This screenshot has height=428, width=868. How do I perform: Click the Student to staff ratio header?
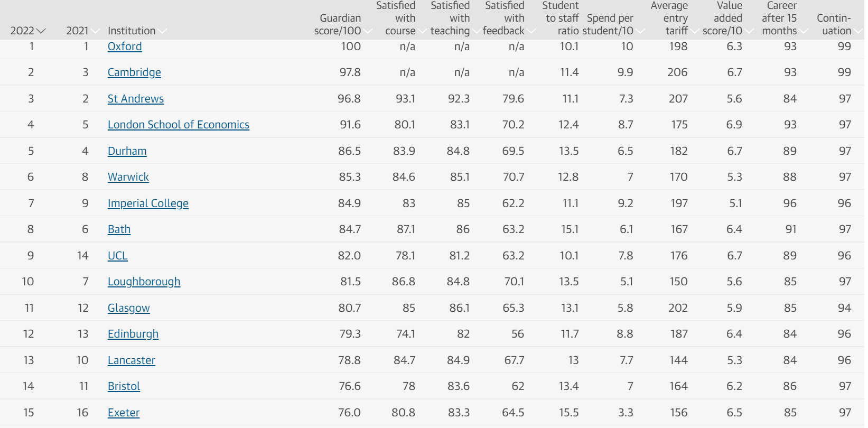click(561, 18)
